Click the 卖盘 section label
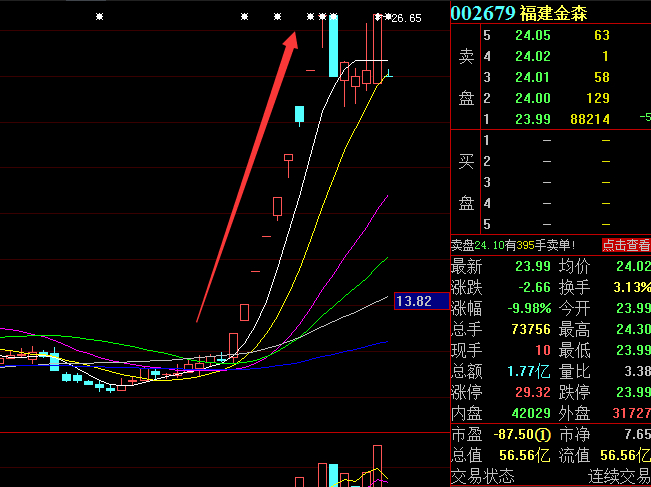Screen dimensions: 651x487 (x=466, y=78)
